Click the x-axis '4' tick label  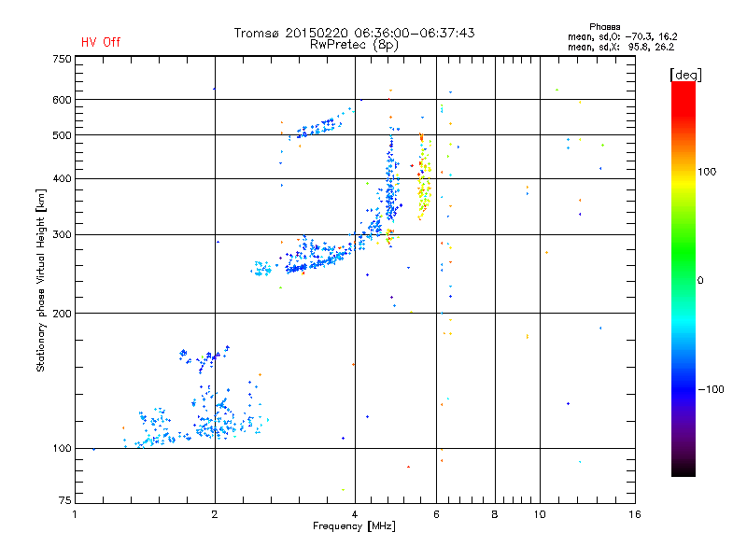[355, 514]
